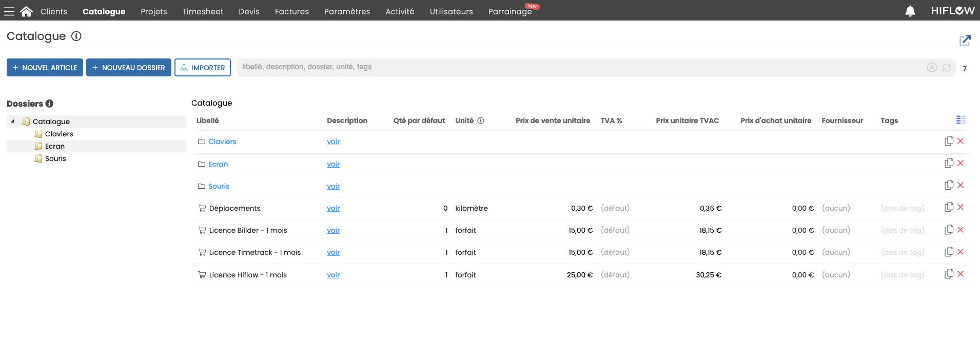Click the Fournisseur column header
Image resolution: width=980 pixels, height=341 pixels.
[842, 121]
